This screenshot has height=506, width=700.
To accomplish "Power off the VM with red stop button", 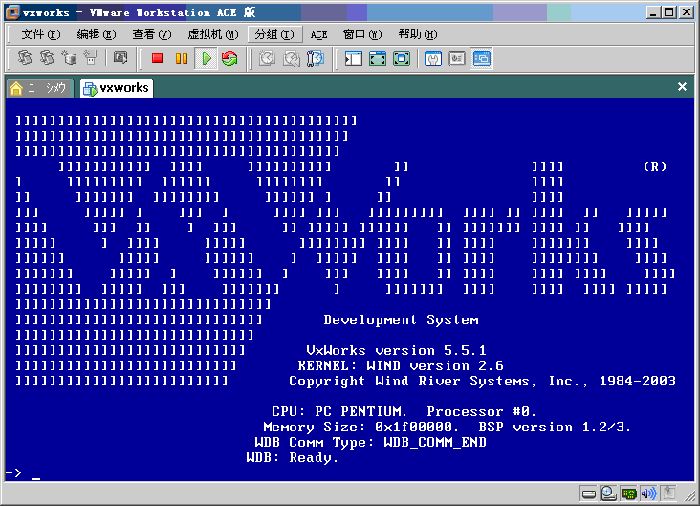I will (x=157, y=58).
